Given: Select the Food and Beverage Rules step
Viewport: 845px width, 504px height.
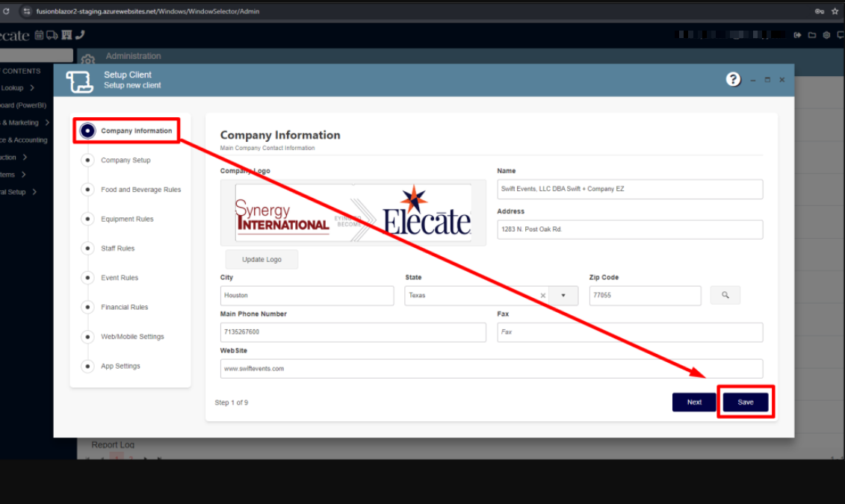Looking at the screenshot, I should [x=140, y=190].
